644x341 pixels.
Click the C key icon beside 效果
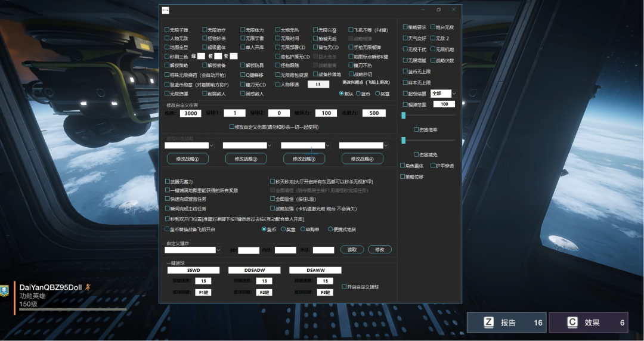click(572, 323)
